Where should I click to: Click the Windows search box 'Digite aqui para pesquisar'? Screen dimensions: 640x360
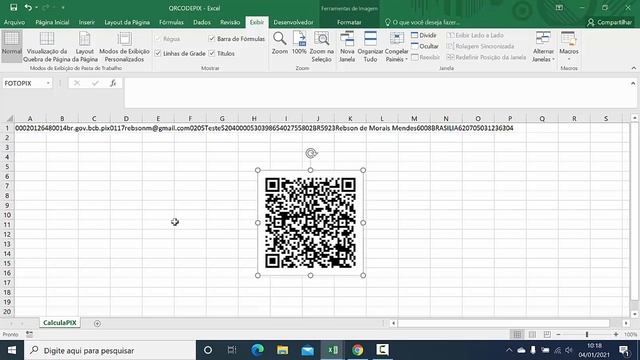[110, 350]
